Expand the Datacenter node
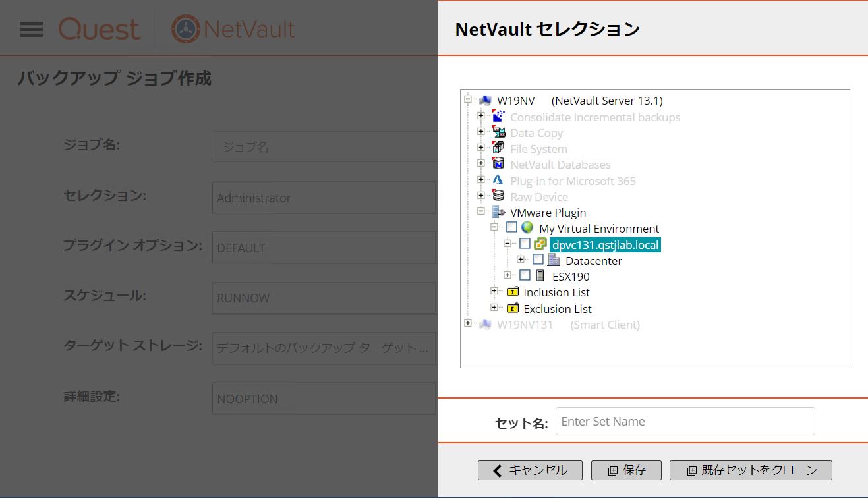The height and width of the screenshot is (498, 868). 521,260
